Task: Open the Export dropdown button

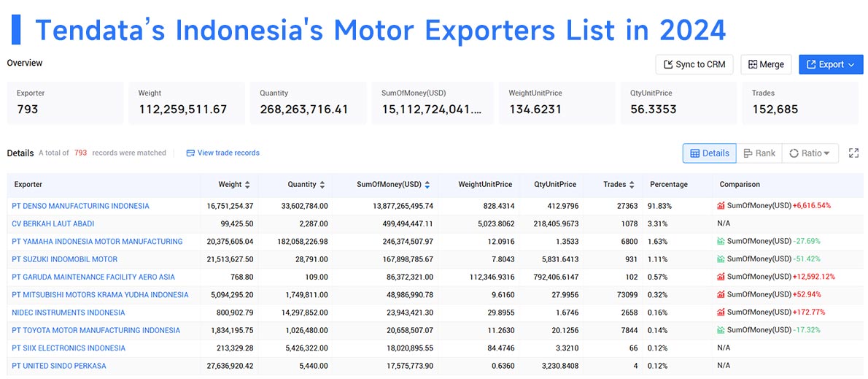Action: click(x=831, y=64)
